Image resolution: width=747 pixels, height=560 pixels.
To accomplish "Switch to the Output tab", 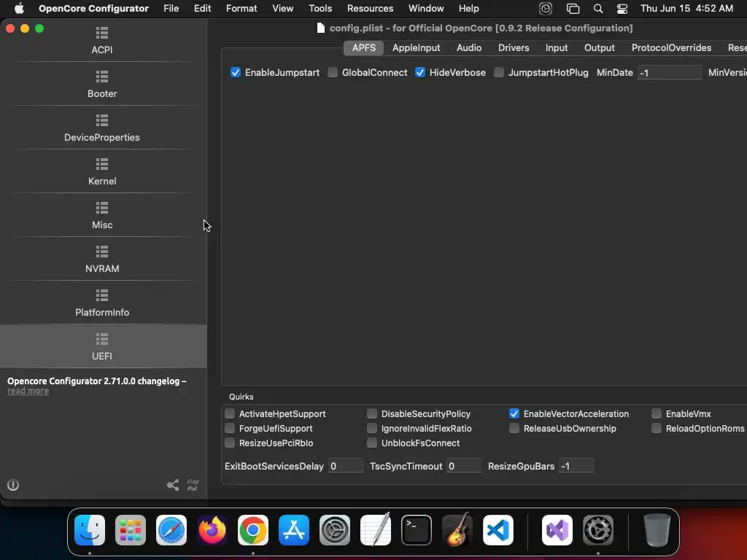I will pyautogui.click(x=600, y=47).
